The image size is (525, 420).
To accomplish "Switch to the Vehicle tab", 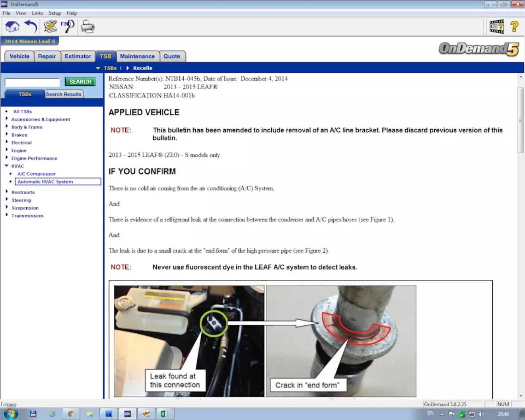I will point(19,56).
